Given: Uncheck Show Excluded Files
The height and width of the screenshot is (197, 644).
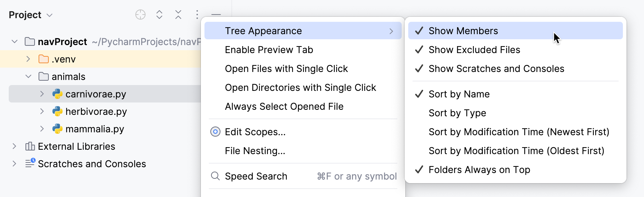Looking at the screenshot, I should point(474,50).
